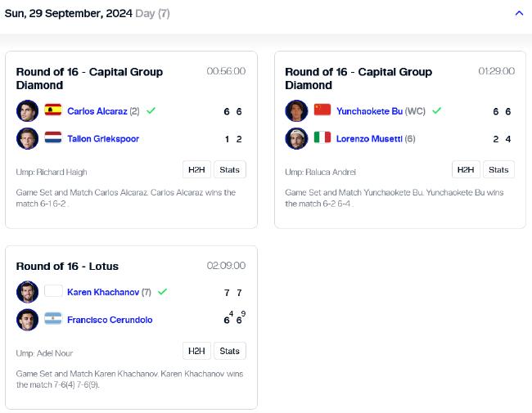Click Karen Khachanov's player photo

28,292
